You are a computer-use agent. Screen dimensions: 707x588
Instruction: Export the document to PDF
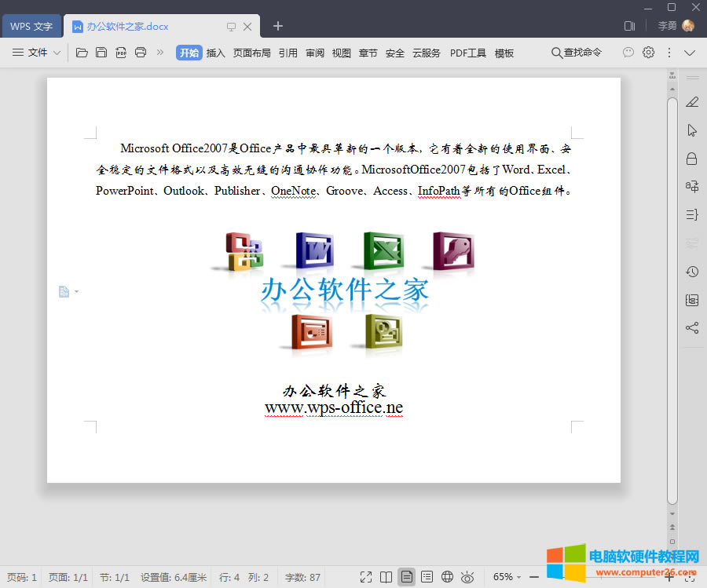[120, 52]
